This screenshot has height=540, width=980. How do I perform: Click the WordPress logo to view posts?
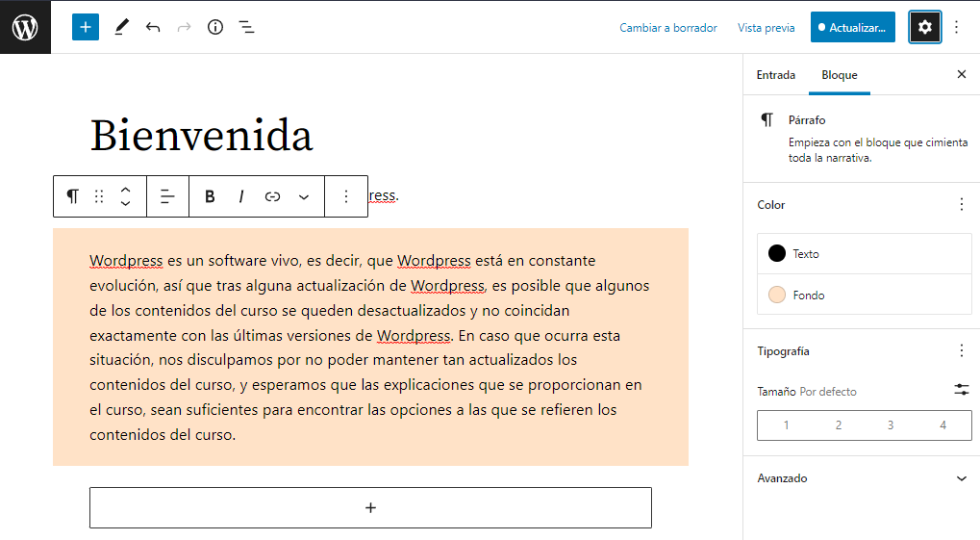click(25, 27)
